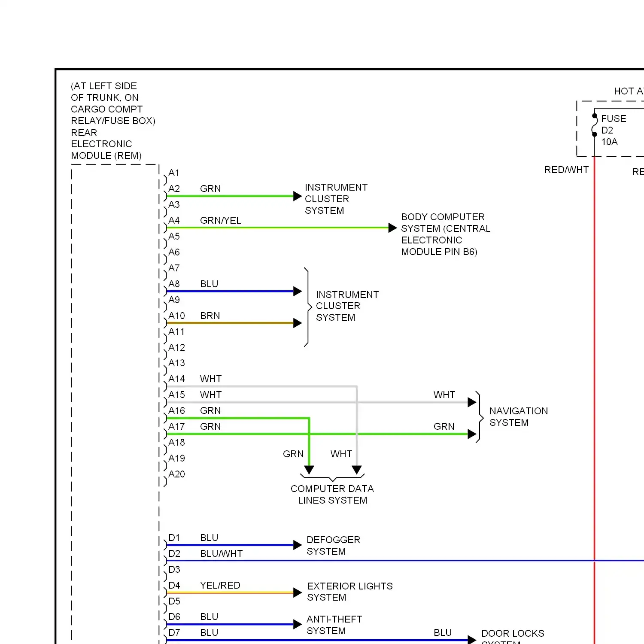Select the A17 pin label

pos(176,427)
